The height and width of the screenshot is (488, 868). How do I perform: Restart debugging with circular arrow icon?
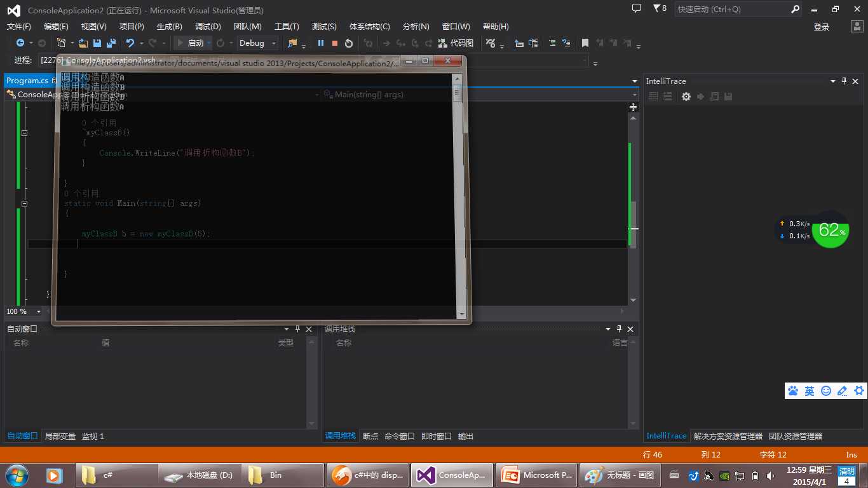pos(349,43)
